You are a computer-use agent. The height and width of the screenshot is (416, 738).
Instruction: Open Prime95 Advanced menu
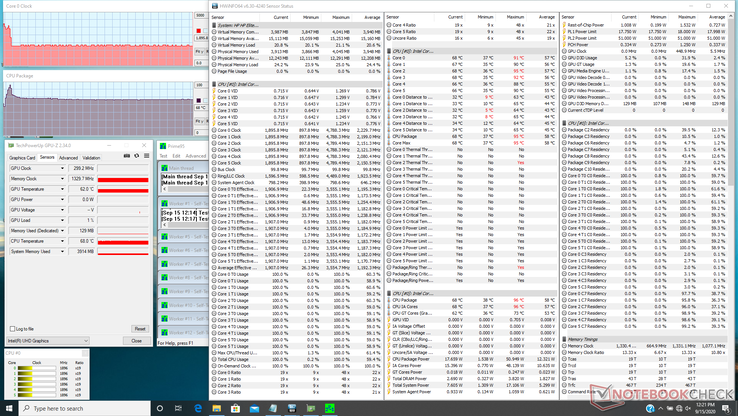[196, 156]
